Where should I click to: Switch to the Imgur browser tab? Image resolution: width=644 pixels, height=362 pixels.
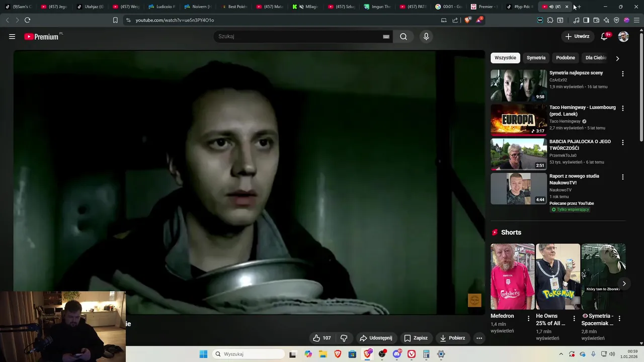click(377, 7)
